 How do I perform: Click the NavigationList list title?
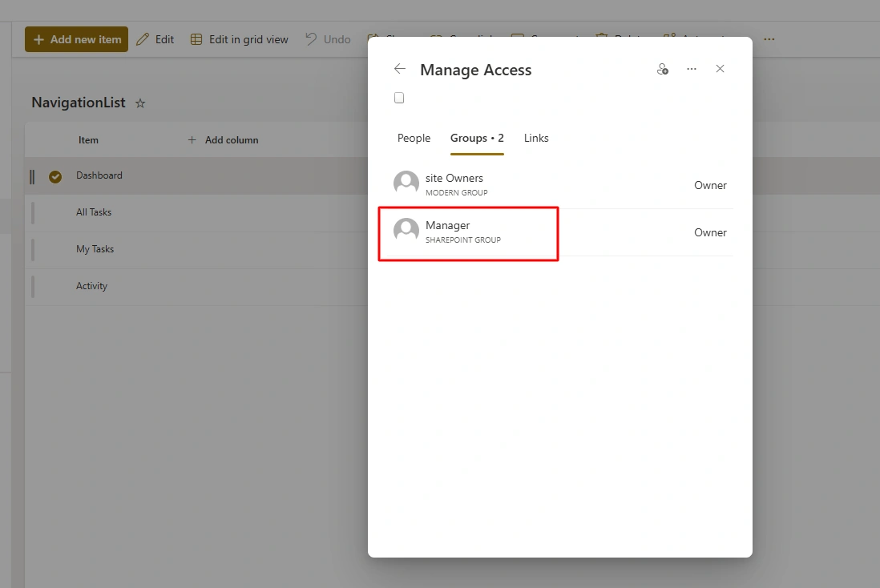[79, 103]
